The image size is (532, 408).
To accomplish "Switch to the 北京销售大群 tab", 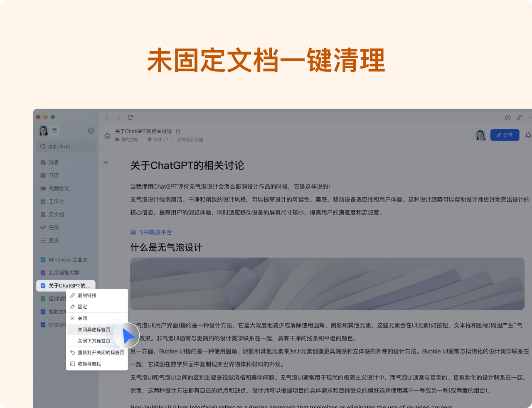I will (66, 273).
